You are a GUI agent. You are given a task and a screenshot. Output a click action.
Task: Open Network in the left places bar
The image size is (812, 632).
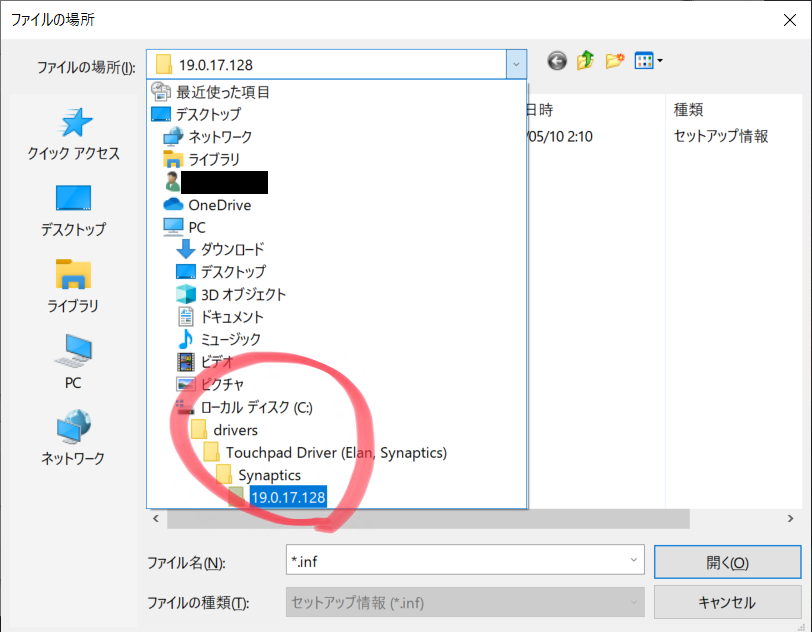74,439
